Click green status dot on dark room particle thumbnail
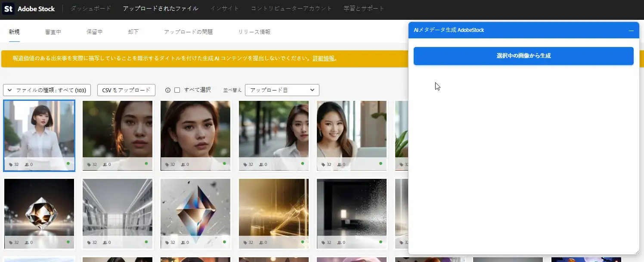This screenshot has width=644, height=262. pos(381,242)
